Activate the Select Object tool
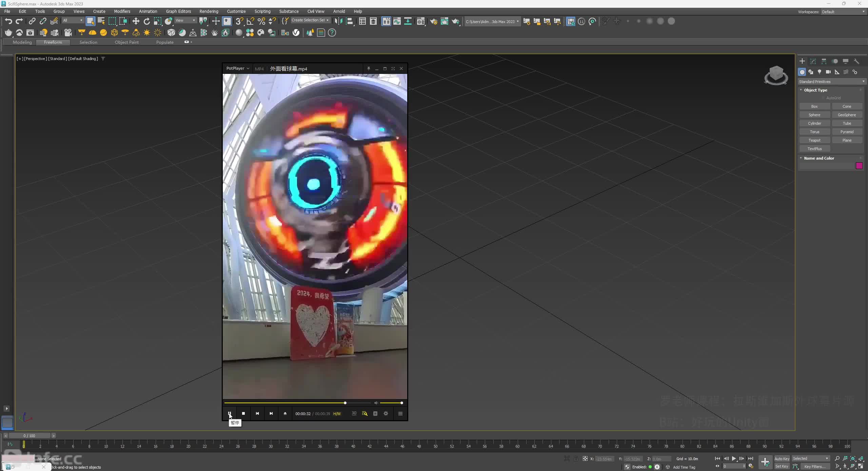The width and height of the screenshot is (868, 471). (x=90, y=21)
